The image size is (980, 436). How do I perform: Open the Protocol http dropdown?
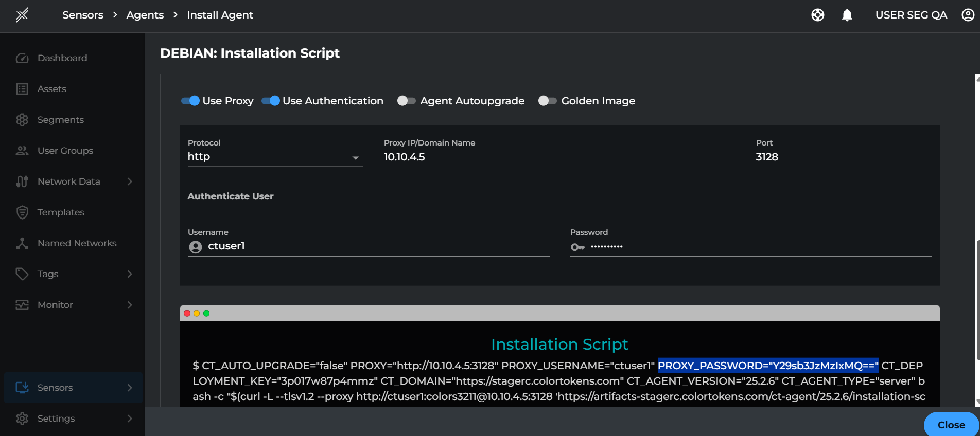[x=275, y=157]
